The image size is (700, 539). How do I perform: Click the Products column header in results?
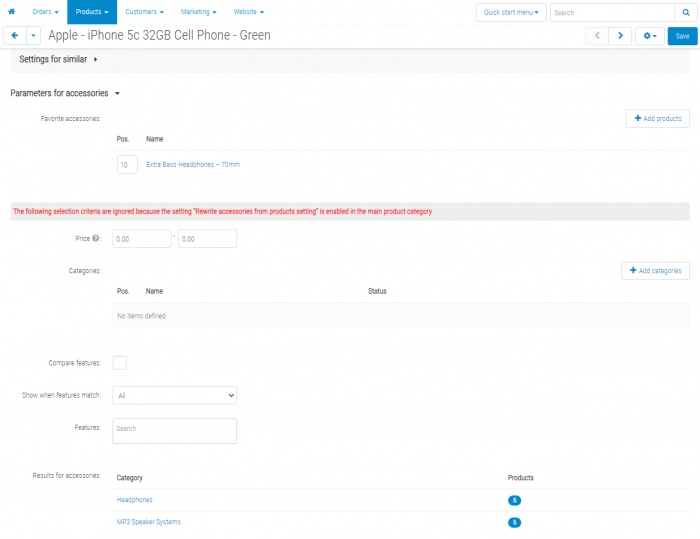pyautogui.click(x=521, y=477)
